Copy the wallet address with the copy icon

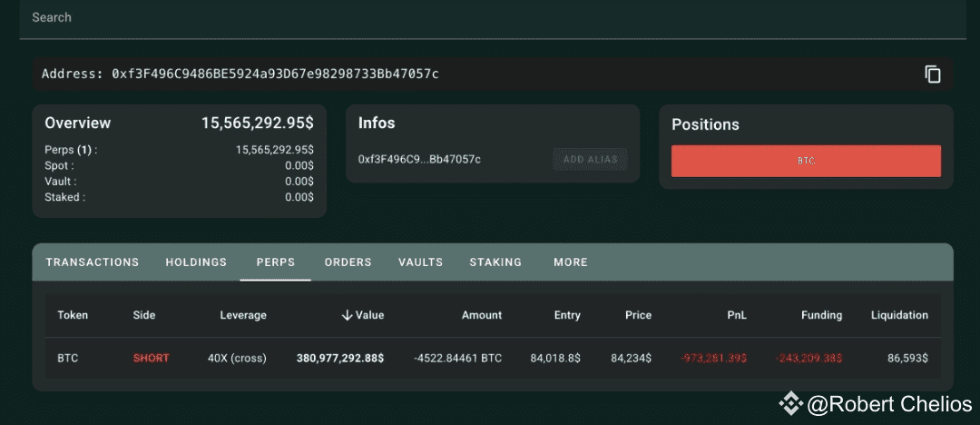933,74
